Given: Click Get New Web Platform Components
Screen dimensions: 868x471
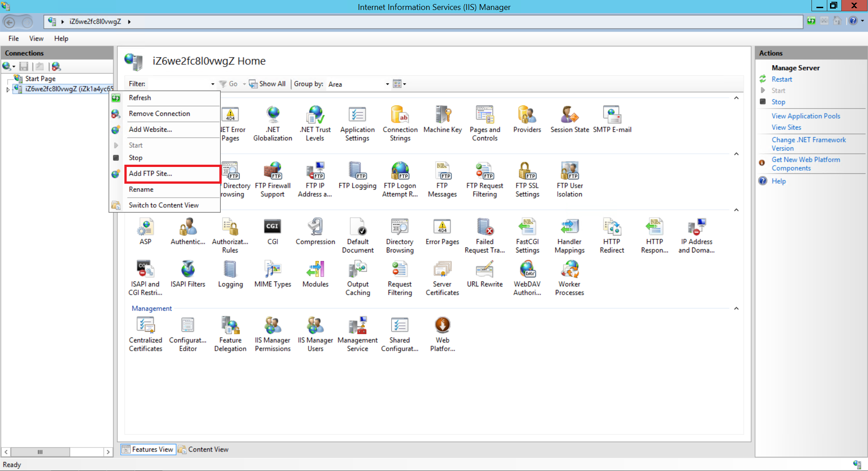Looking at the screenshot, I should (x=806, y=164).
